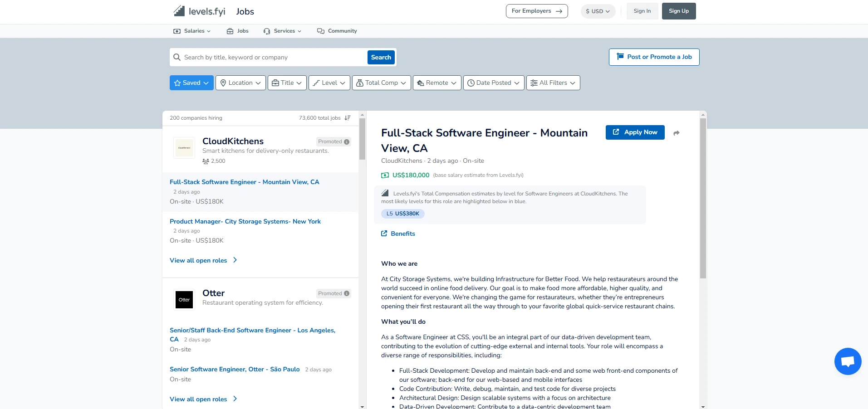Click the Apply Now button
Image resolution: width=868 pixels, height=409 pixels.
[x=635, y=132]
